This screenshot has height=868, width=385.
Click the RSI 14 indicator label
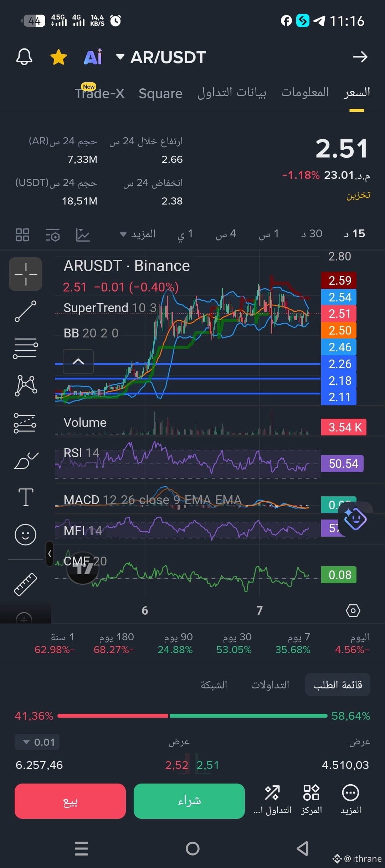pos(81,453)
